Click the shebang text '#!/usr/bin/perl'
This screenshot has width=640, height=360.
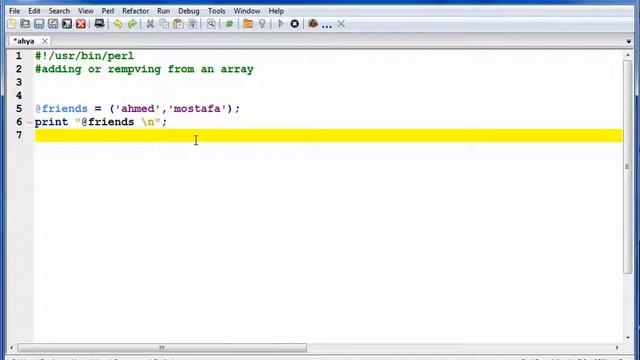click(x=84, y=56)
